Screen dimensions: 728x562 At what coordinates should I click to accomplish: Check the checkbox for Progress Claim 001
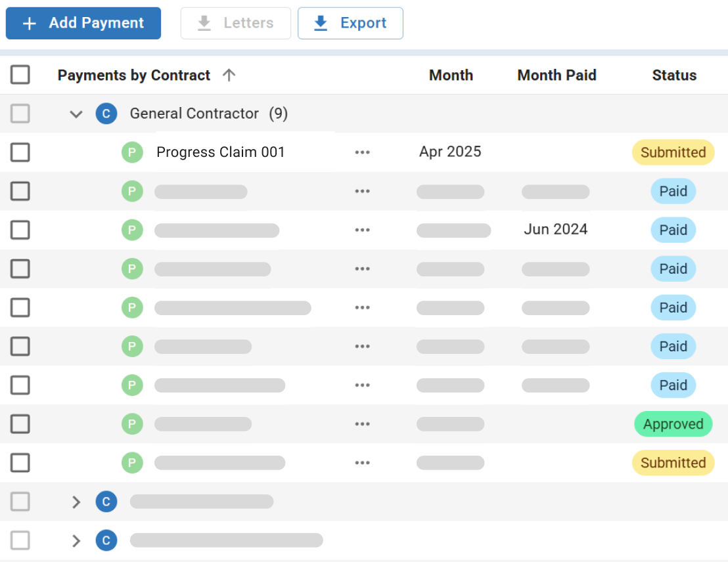pyautogui.click(x=20, y=152)
